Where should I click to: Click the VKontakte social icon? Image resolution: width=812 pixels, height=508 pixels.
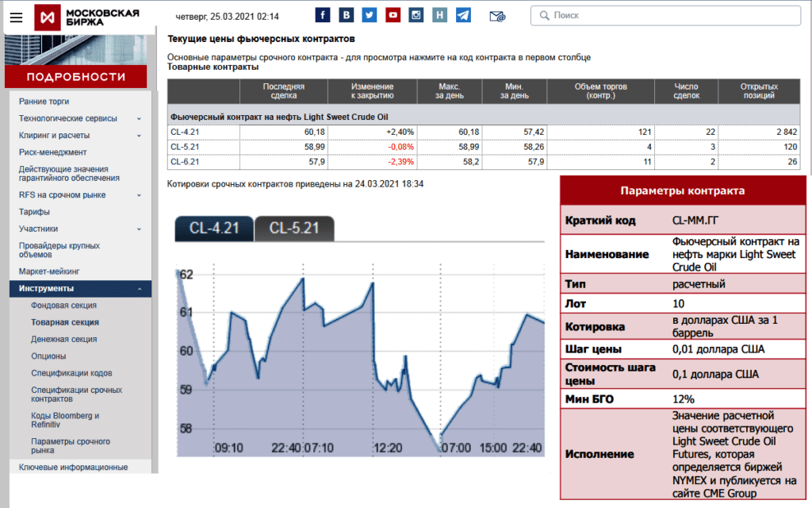[346, 14]
